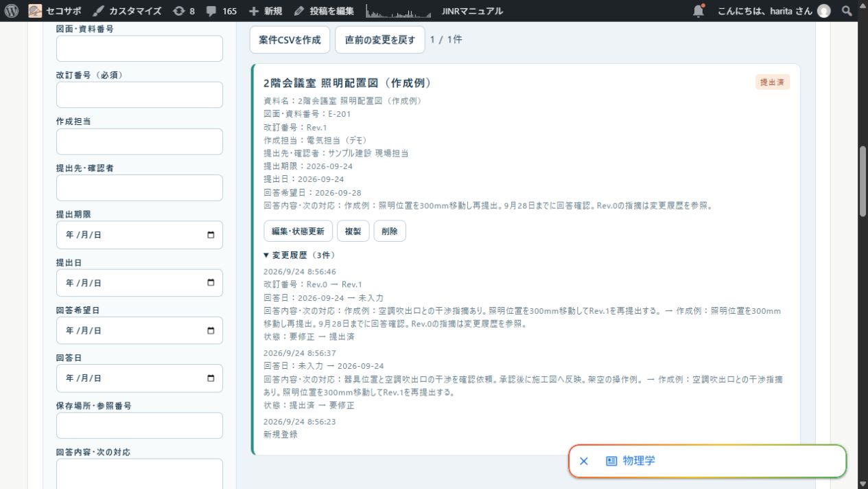Open comments bubble showing 165
Image resolution: width=868 pixels, height=489 pixels.
222,11
